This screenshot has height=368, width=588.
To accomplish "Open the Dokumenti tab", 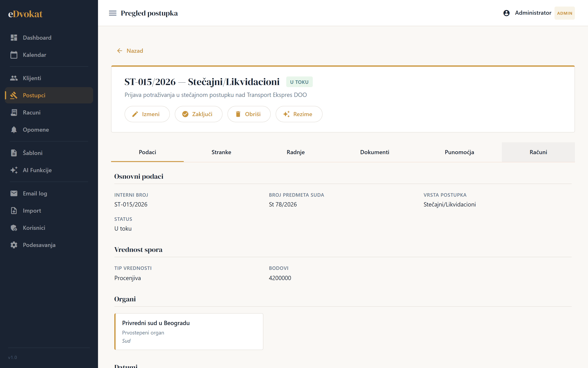I will (374, 152).
